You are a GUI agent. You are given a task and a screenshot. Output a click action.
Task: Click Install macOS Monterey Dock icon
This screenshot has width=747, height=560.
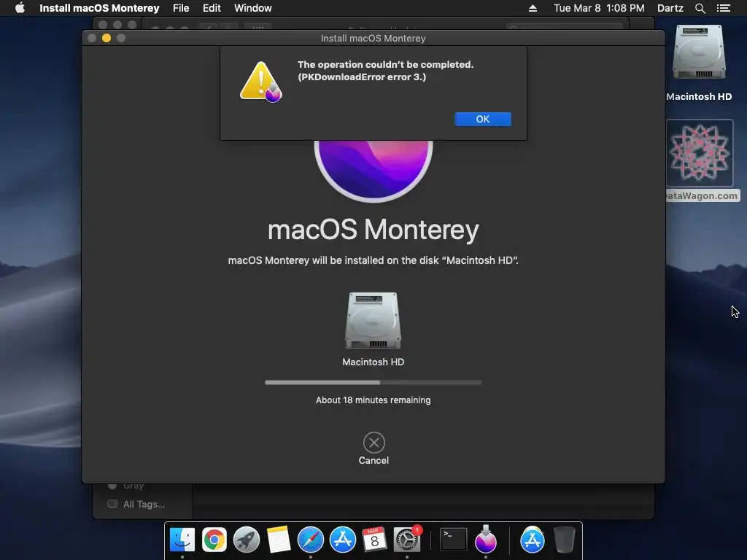click(485, 540)
